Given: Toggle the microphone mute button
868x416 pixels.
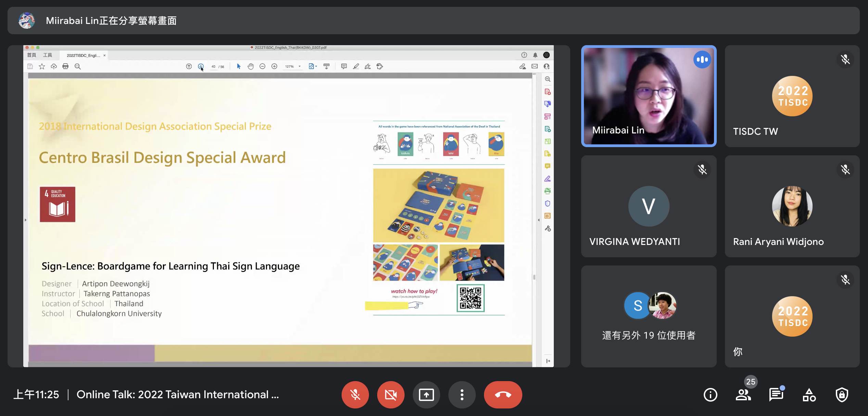Looking at the screenshot, I should click(355, 395).
